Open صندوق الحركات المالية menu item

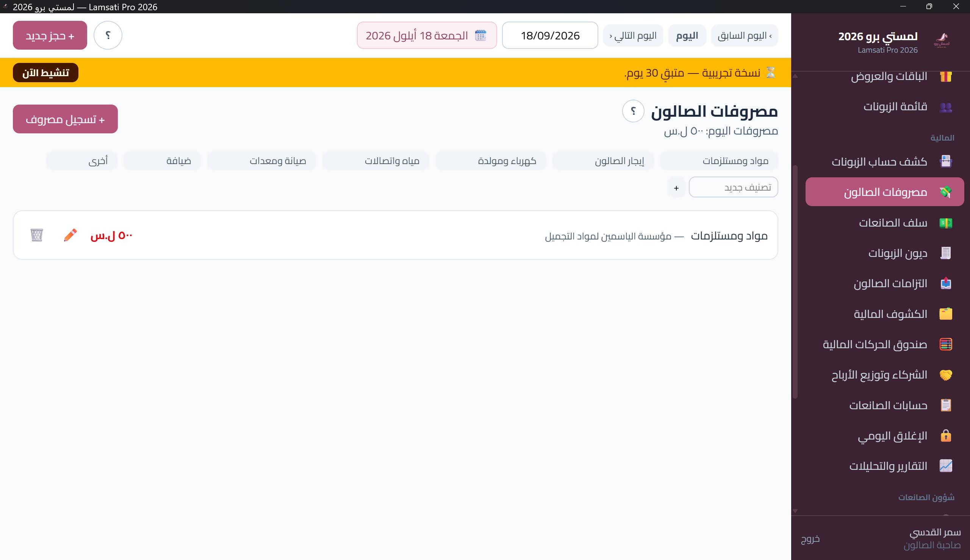tap(885, 344)
